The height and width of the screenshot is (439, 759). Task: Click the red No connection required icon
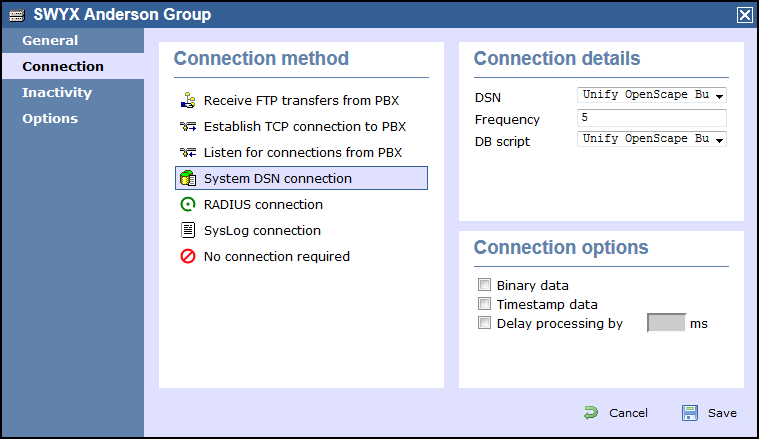[x=188, y=256]
